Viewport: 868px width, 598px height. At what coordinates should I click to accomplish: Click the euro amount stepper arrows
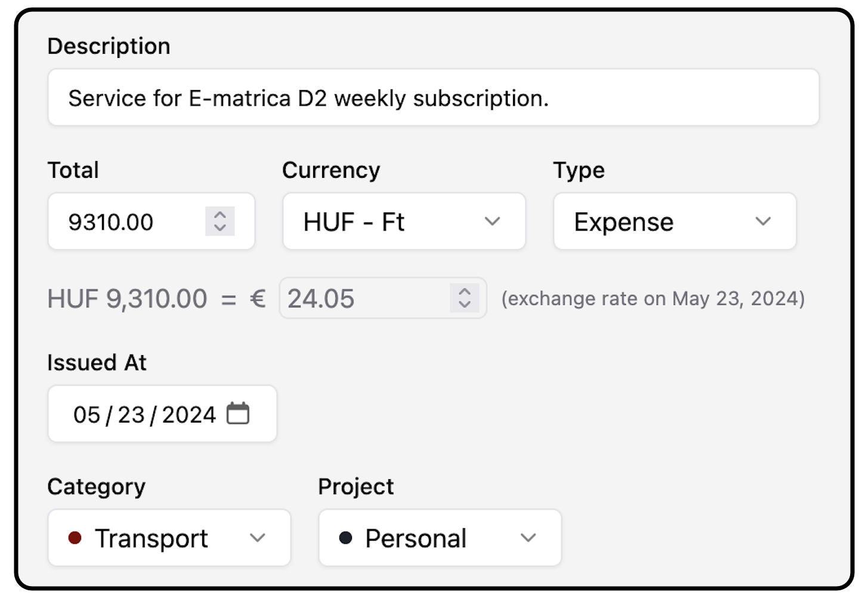(x=465, y=298)
